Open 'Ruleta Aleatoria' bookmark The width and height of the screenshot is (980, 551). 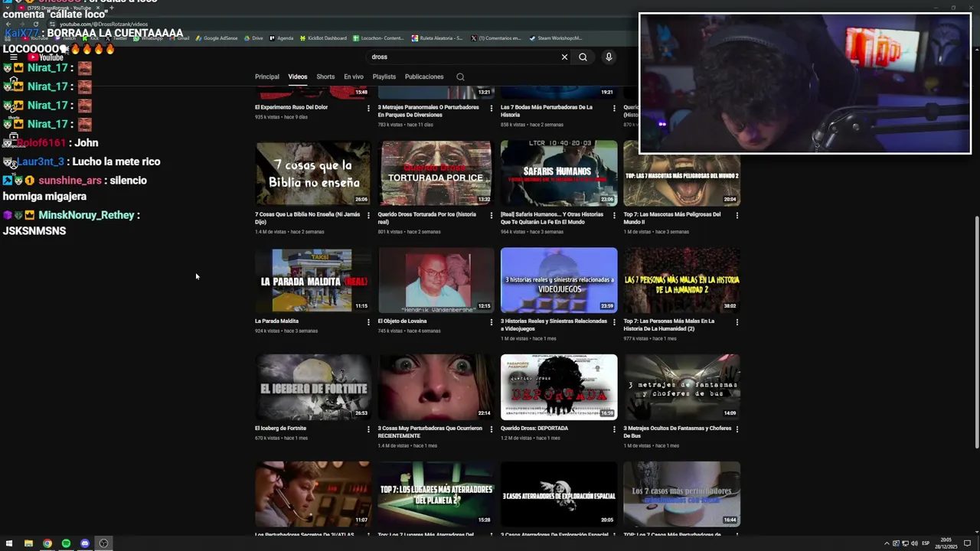pyautogui.click(x=437, y=38)
